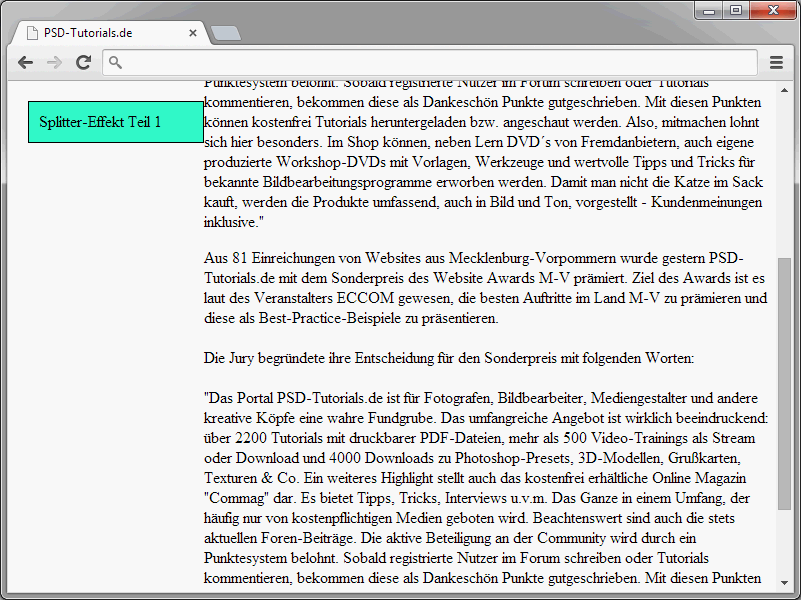Close the browser window
This screenshot has height=600, width=801.
tap(773, 11)
